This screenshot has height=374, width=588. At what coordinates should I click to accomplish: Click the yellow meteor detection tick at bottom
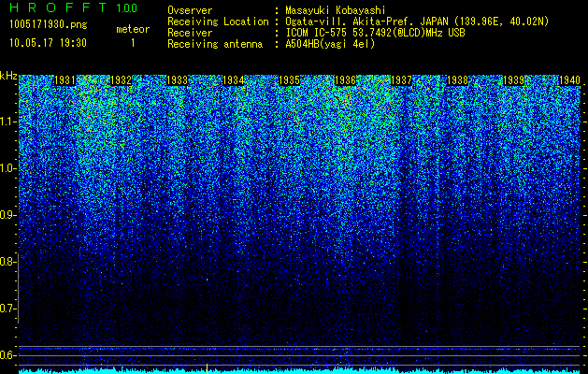click(x=207, y=368)
